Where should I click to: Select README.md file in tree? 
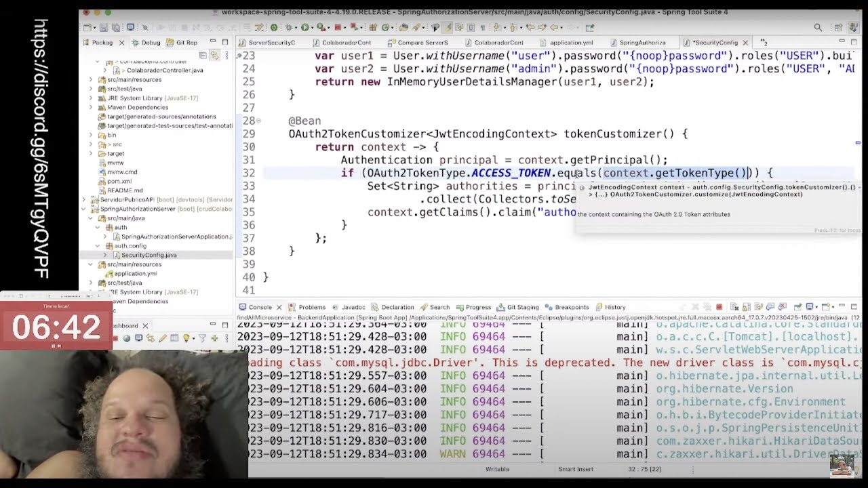click(125, 190)
